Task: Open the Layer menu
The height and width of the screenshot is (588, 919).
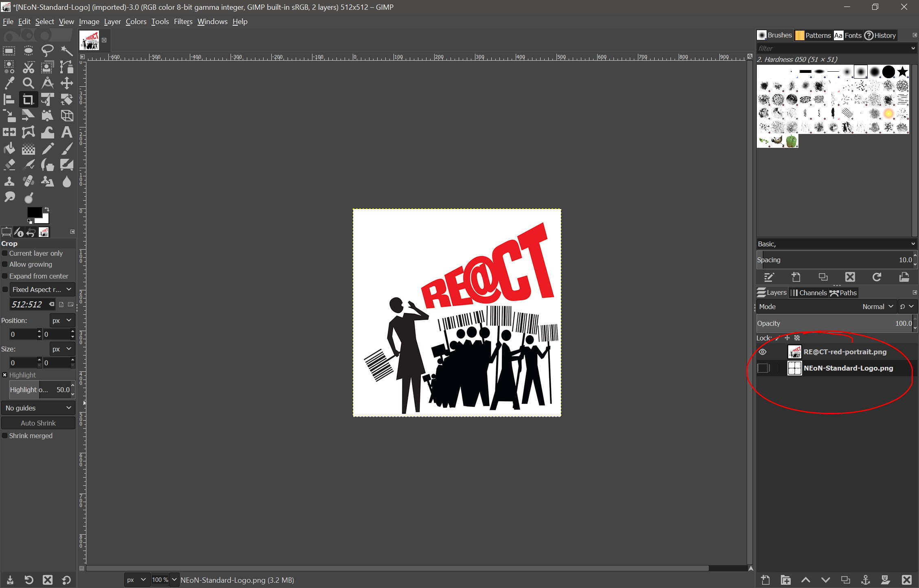Action: (112, 22)
